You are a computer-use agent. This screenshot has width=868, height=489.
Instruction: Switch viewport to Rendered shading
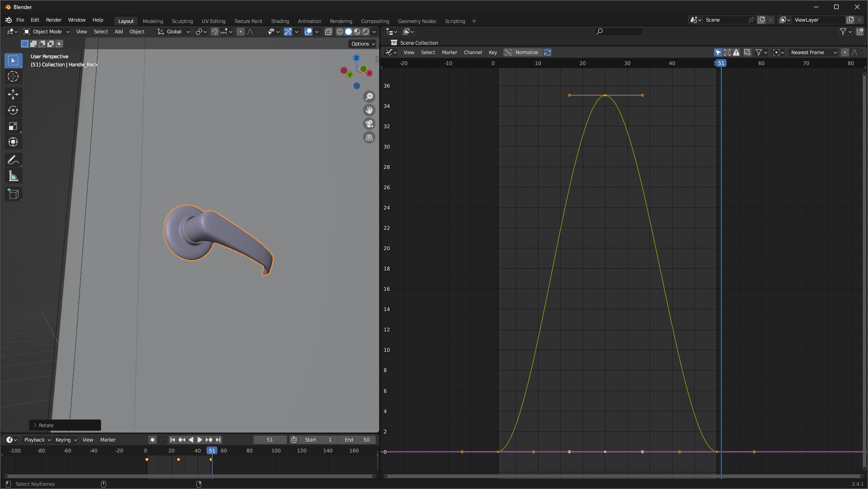pos(365,32)
